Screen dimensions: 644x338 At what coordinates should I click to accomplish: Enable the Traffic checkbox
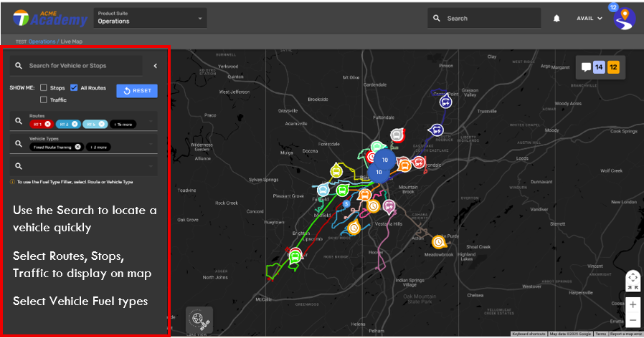tap(44, 100)
